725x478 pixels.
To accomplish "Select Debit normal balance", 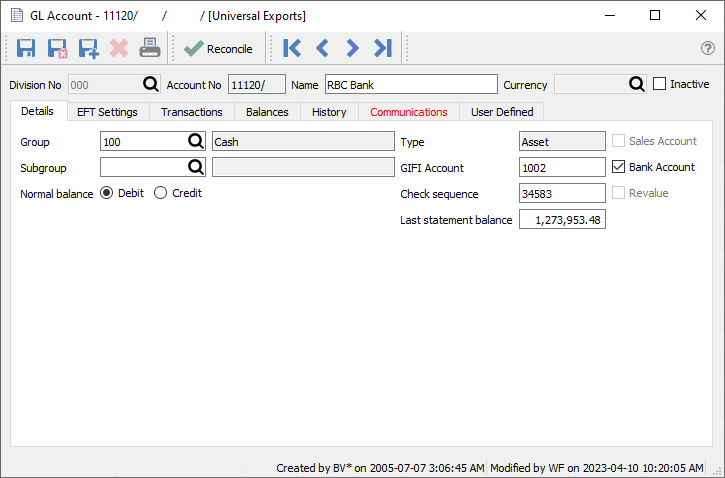I will pyautogui.click(x=106, y=193).
